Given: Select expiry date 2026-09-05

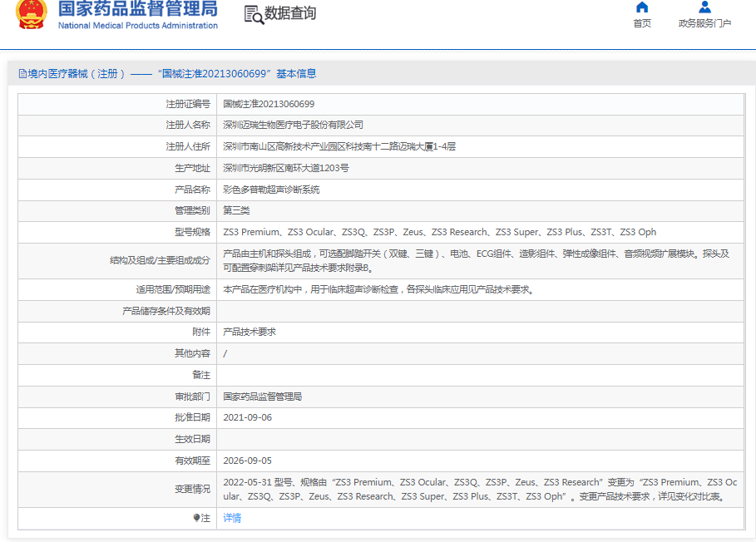Looking at the screenshot, I should pos(247,461).
